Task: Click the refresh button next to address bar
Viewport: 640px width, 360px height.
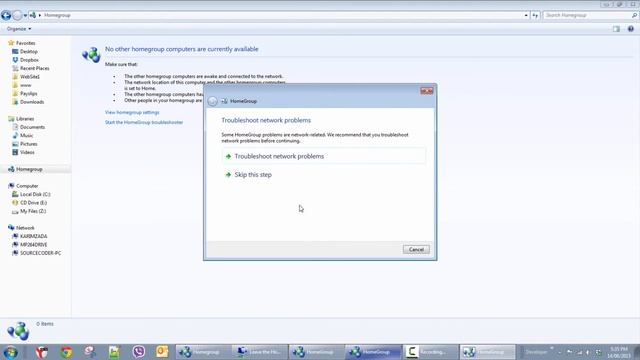Action: pos(535,16)
